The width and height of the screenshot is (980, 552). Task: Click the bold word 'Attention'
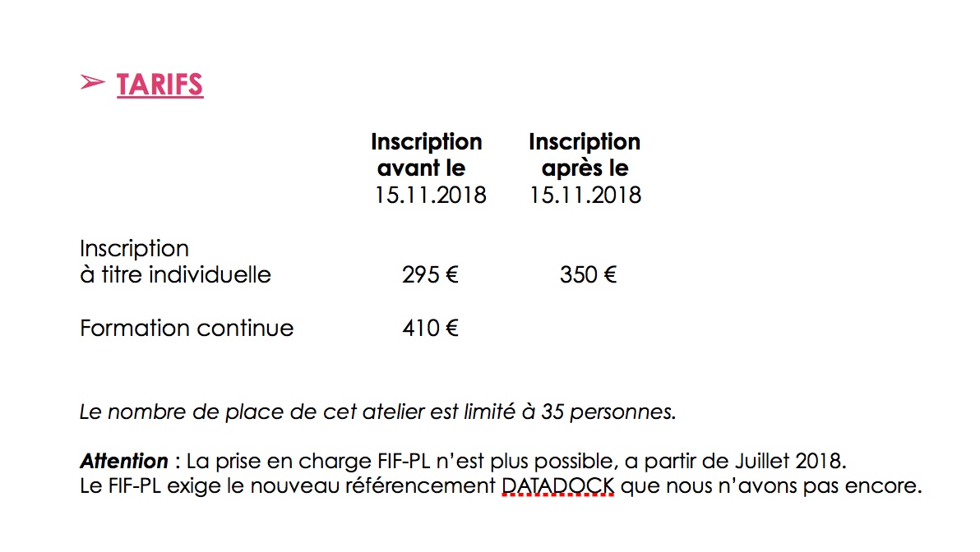(x=124, y=462)
